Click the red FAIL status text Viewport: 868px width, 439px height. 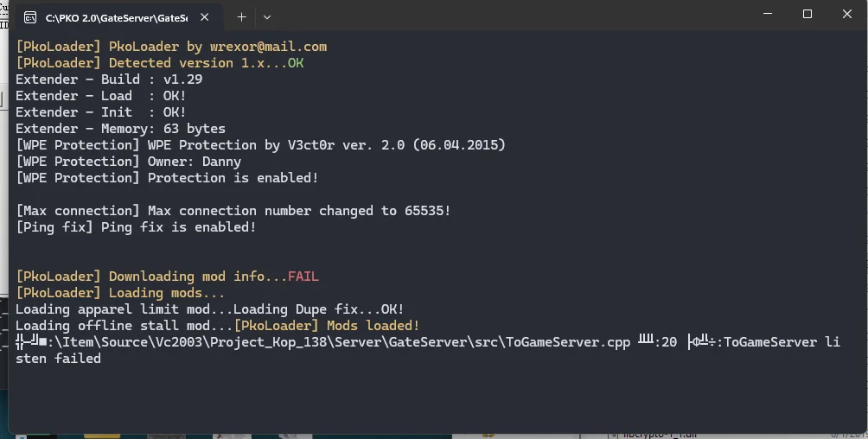[x=303, y=277]
